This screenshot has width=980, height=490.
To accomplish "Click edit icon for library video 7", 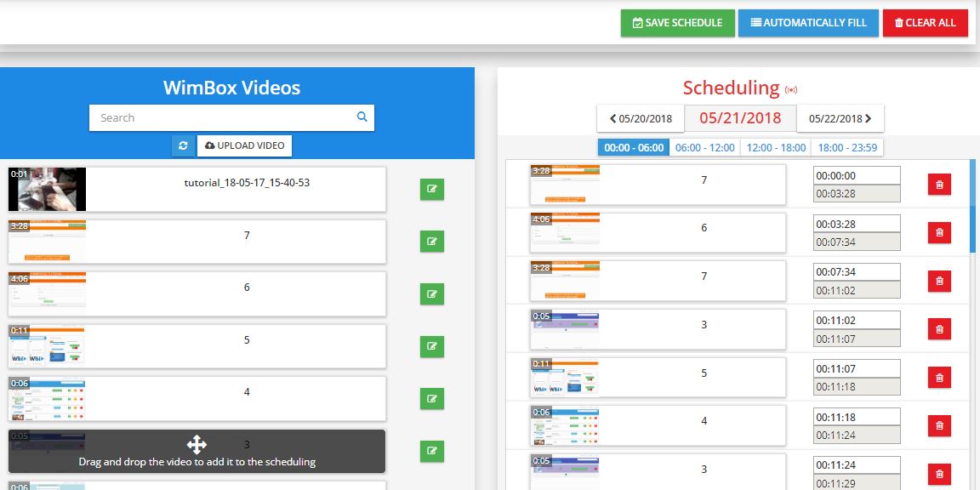I will coord(432,242).
